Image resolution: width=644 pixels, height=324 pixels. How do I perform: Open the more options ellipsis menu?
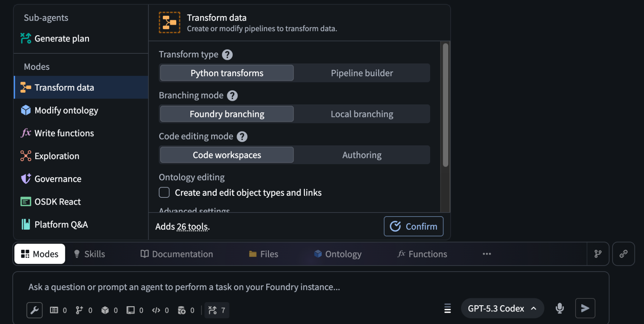coord(487,254)
